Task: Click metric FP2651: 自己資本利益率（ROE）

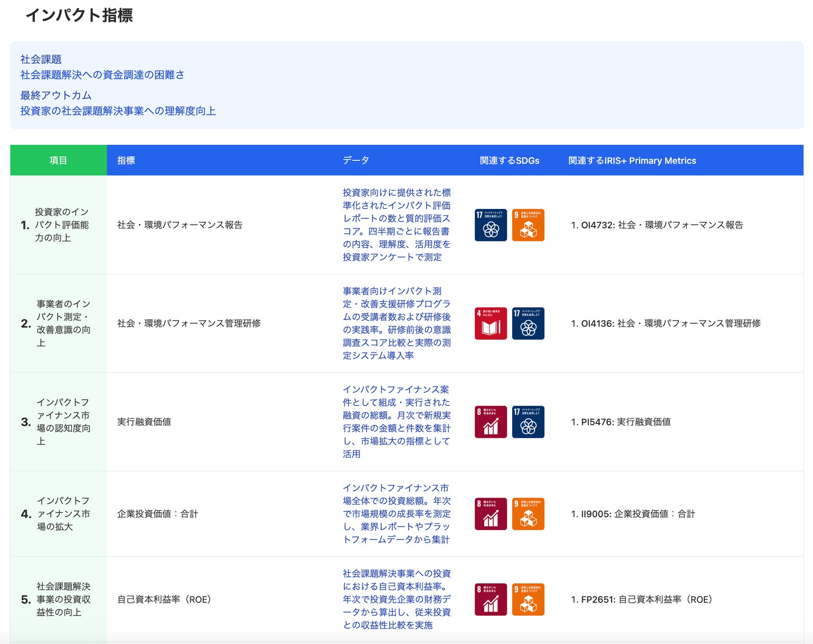Action: tap(642, 599)
